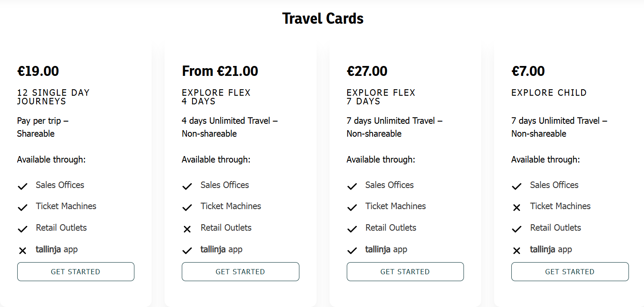Open the Explore Flex 4 Days card title
The width and height of the screenshot is (644, 307).
[x=216, y=97]
